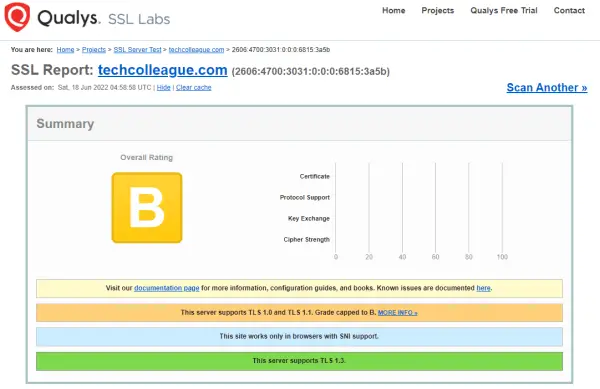This screenshot has width=600, height=389.
Task: Select the 'Protocol Support' chart label
Action: (x=305, y=197)
